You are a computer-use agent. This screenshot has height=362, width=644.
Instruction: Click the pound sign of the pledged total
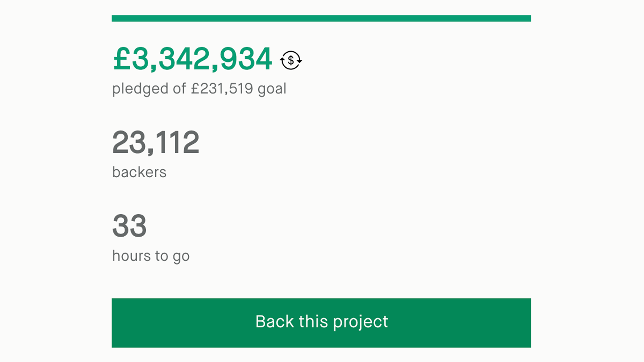(122, 59)
